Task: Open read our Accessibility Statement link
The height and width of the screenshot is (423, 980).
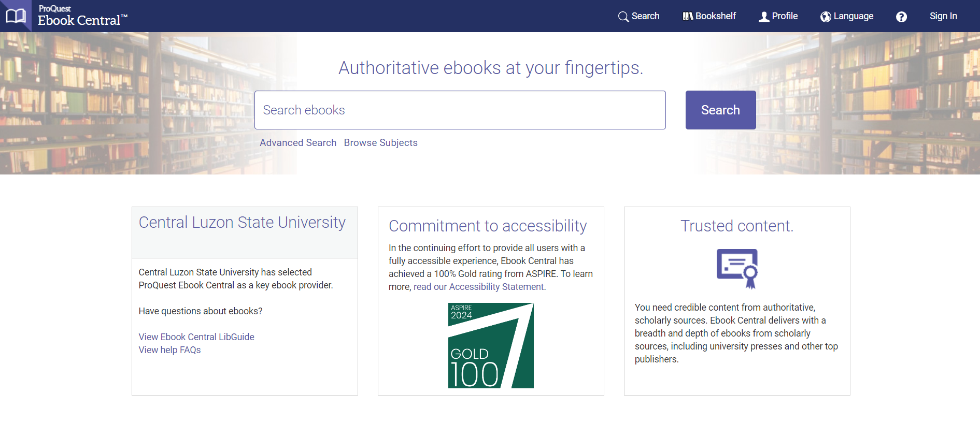Action: pyautogui.click(x=479, y=286)
